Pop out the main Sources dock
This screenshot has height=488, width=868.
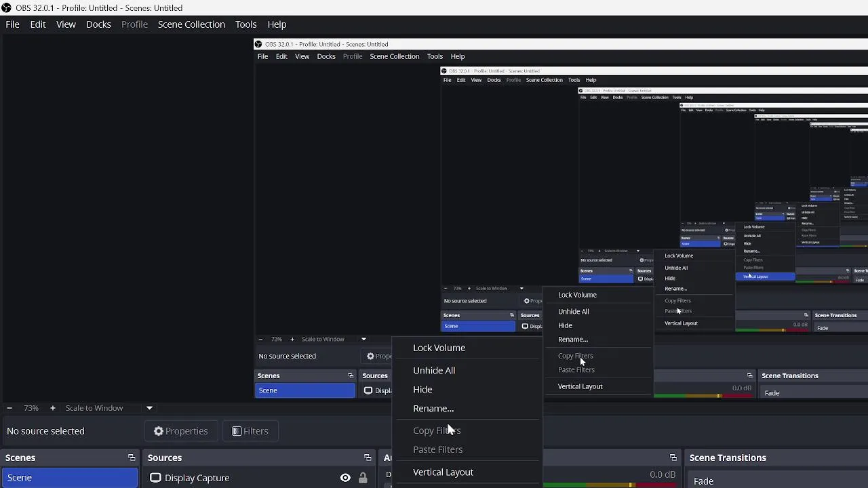(368, 458)
